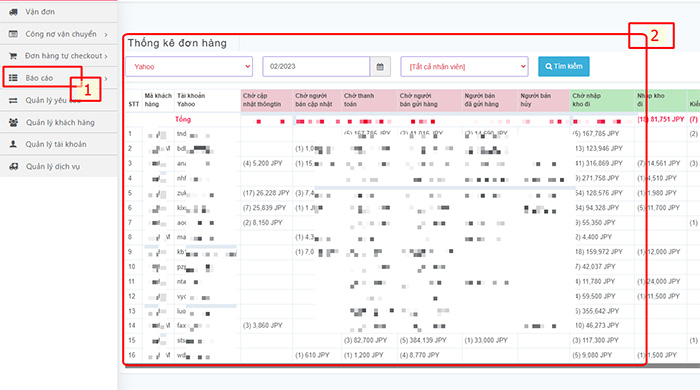700x390 pixels.
Task: Click the Tìm kiếm search button
Action: point(563,66)
